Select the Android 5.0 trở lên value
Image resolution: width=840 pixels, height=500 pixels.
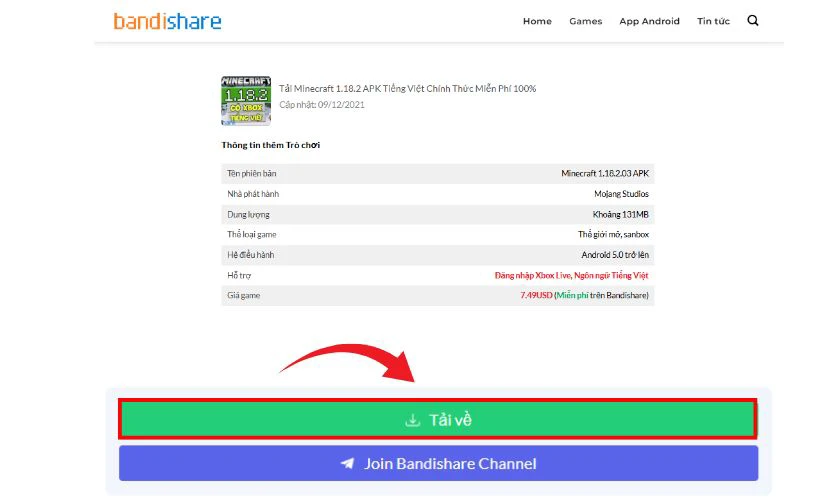[615, 255]
